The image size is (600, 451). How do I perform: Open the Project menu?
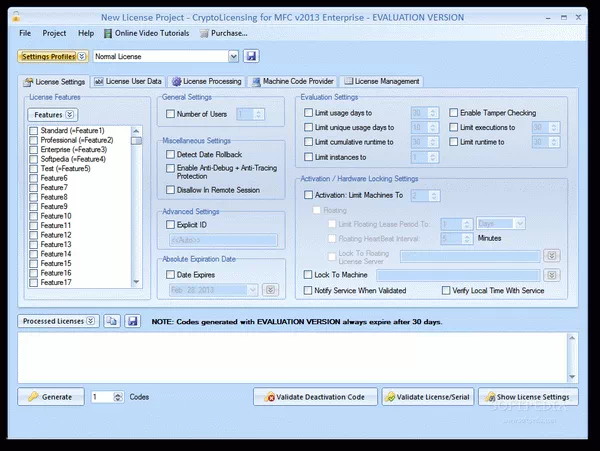[x=53, y=33]
